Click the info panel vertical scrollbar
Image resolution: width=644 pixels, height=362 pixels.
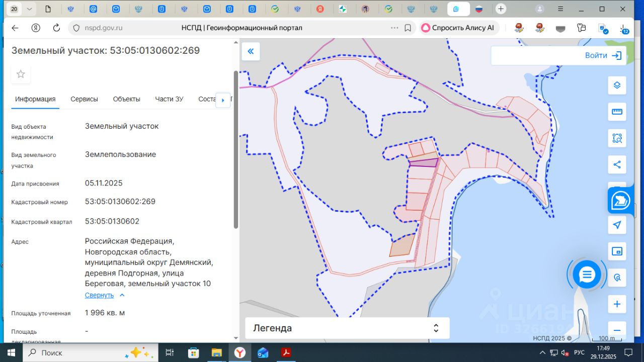pos(236,150)
